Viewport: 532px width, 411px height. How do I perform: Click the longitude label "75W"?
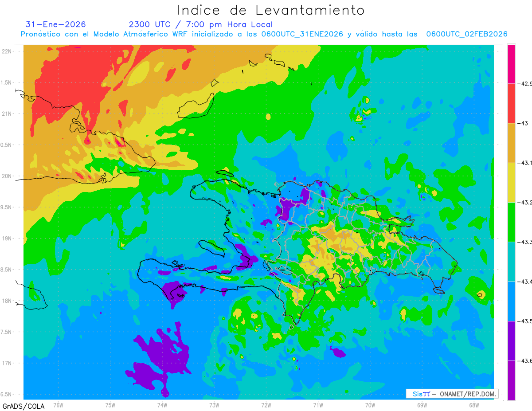(x=110, y=405)
